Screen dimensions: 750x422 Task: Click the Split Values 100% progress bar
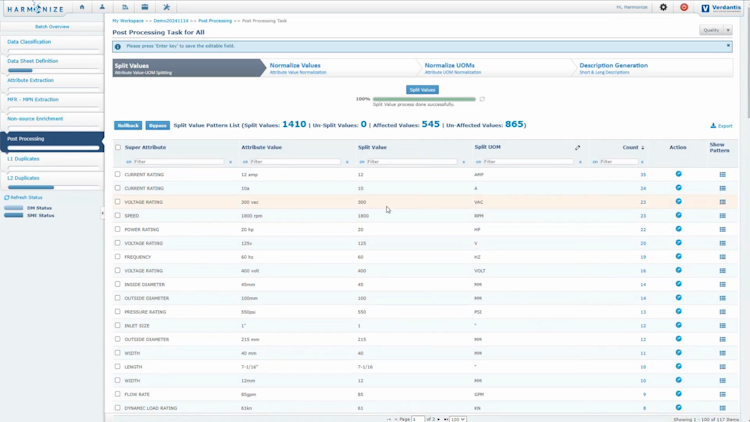pos(424,99)
